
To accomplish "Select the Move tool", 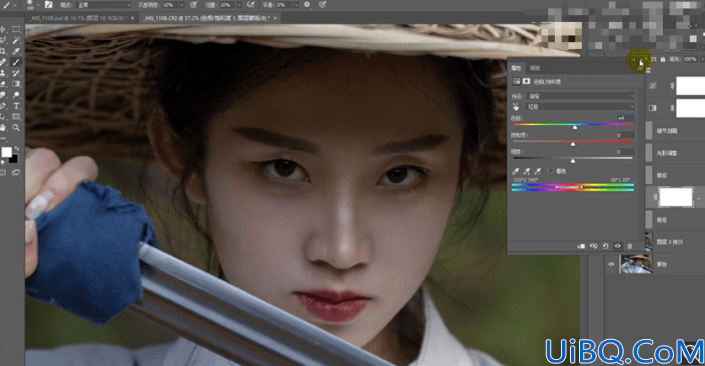I will coord(4,29).
